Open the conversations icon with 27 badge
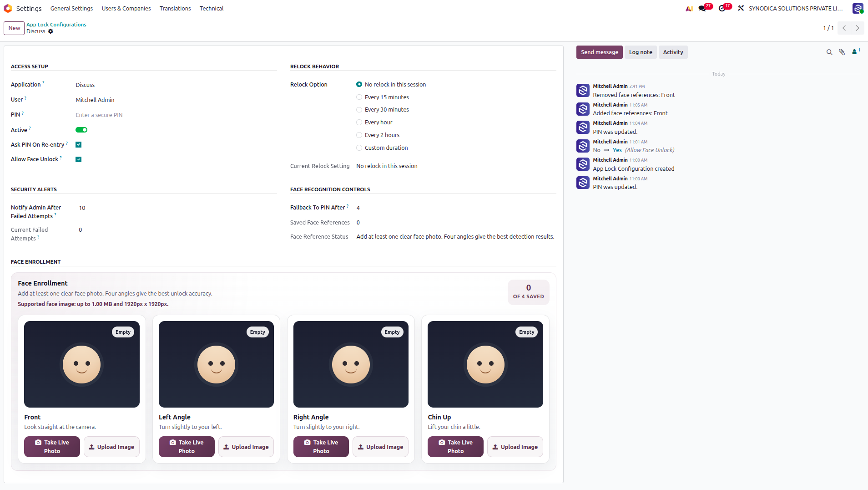Screen dimensions: 868x490 703,8
